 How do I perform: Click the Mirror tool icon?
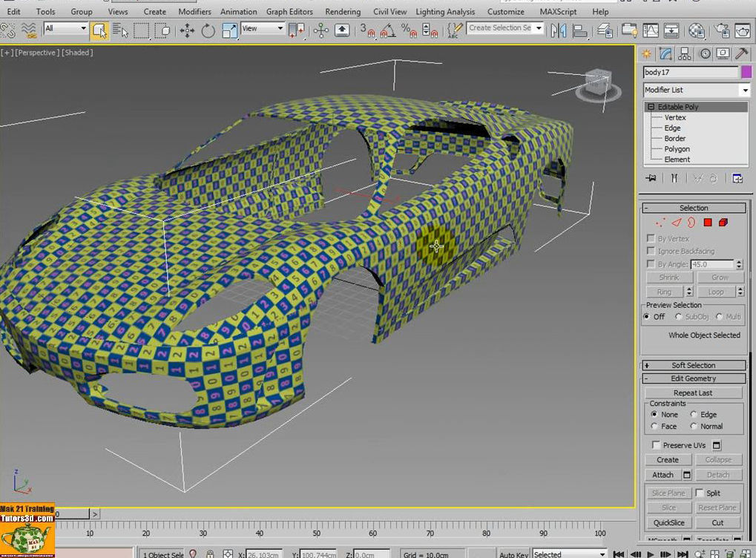[559, 30]
